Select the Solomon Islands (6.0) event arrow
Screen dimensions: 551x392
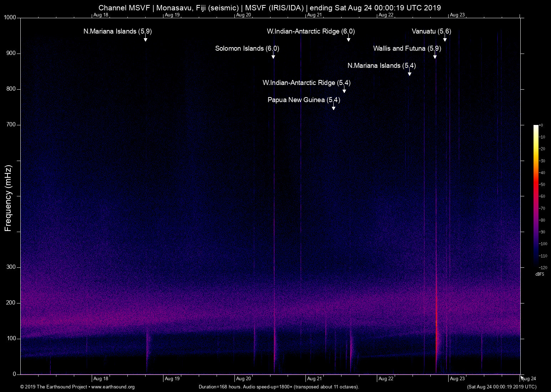[273, 56]
